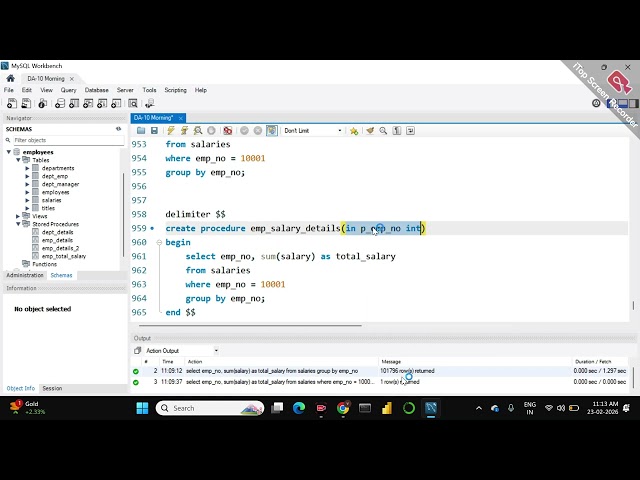Collapse the begin block fold marker
This screenshot has width=640, height=480.
pyautogui.click(x=159, y=242)
